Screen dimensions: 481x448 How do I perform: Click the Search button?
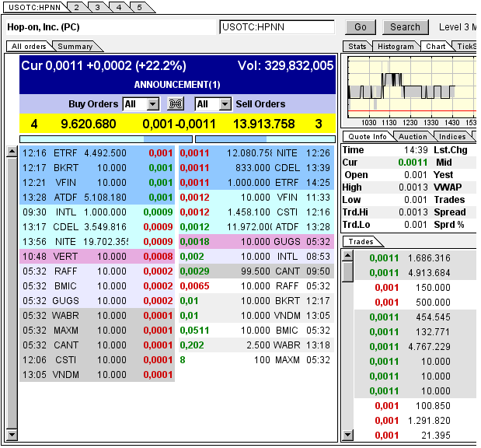[x=405, y=27]
